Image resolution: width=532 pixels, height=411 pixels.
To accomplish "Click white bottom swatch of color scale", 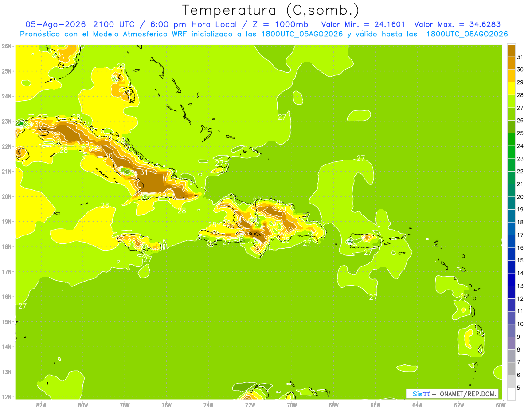I will coord(511,394).
